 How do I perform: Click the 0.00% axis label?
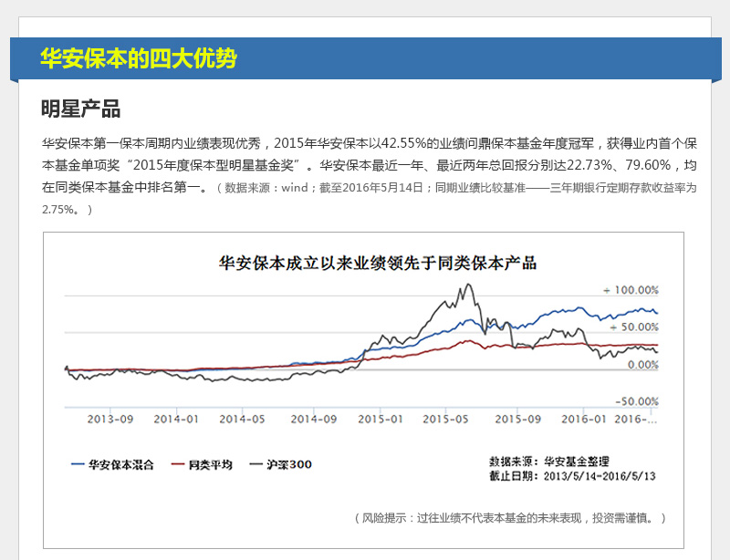(x=643, y=365)
